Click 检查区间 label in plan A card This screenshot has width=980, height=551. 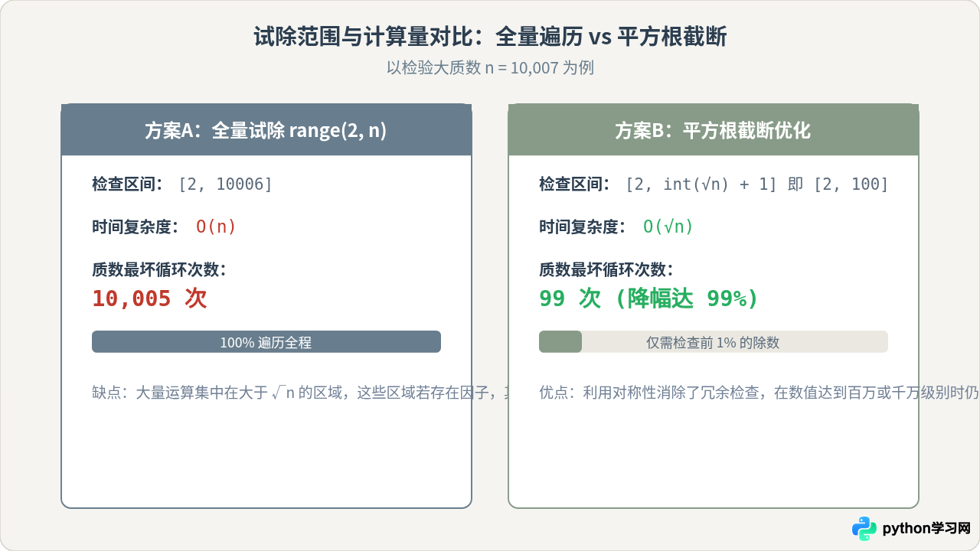click(127, 184)
